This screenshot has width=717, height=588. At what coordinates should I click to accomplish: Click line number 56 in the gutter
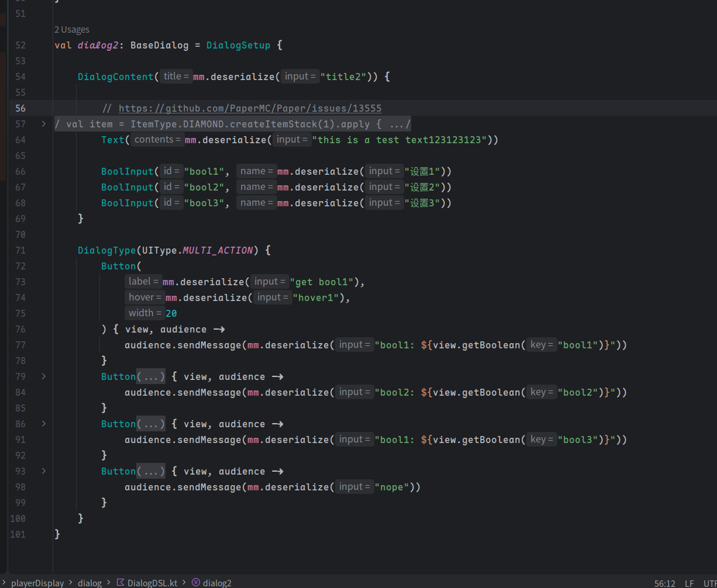(20, 108)
